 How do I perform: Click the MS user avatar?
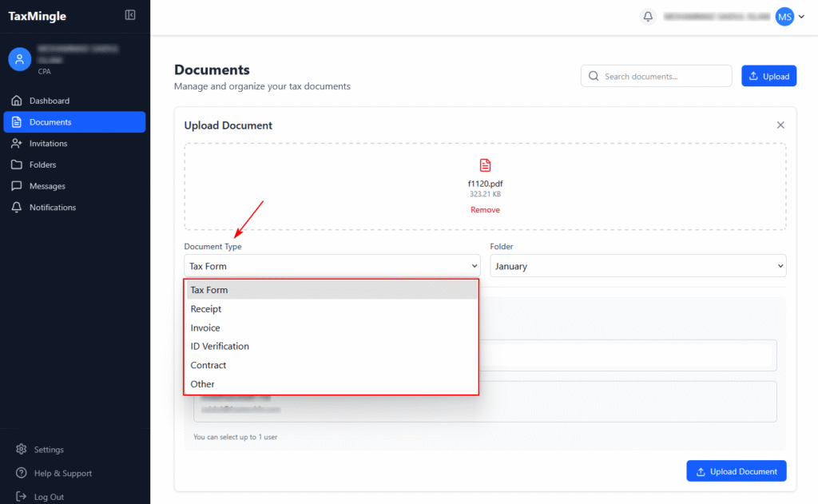coord(784,16)
